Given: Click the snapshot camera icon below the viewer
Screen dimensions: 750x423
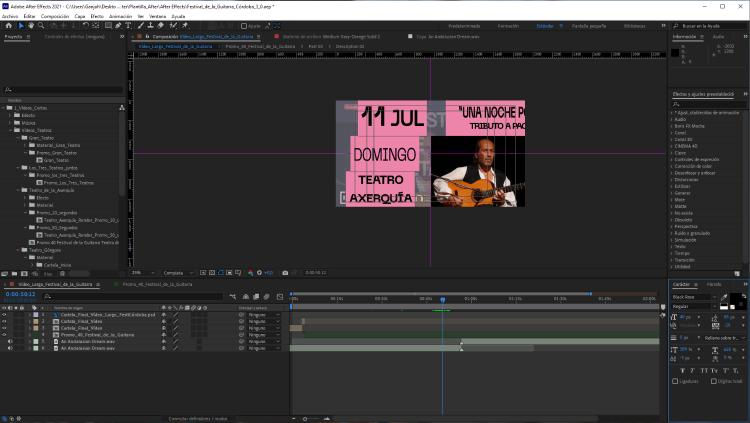Looking at the screenshot, I should click(x=285, y=273).
